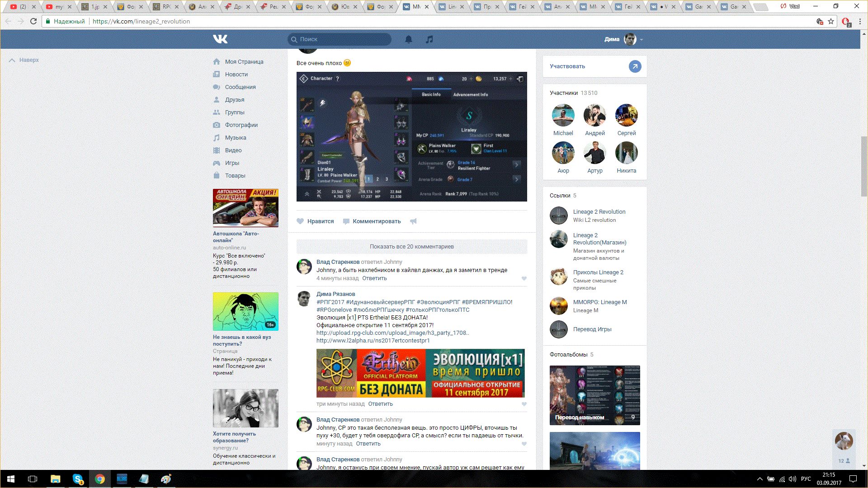The width and height of the screenshot is (868, 488).
Task: Open Дима Рязанов commenter profile
Action: click(335, 294)
